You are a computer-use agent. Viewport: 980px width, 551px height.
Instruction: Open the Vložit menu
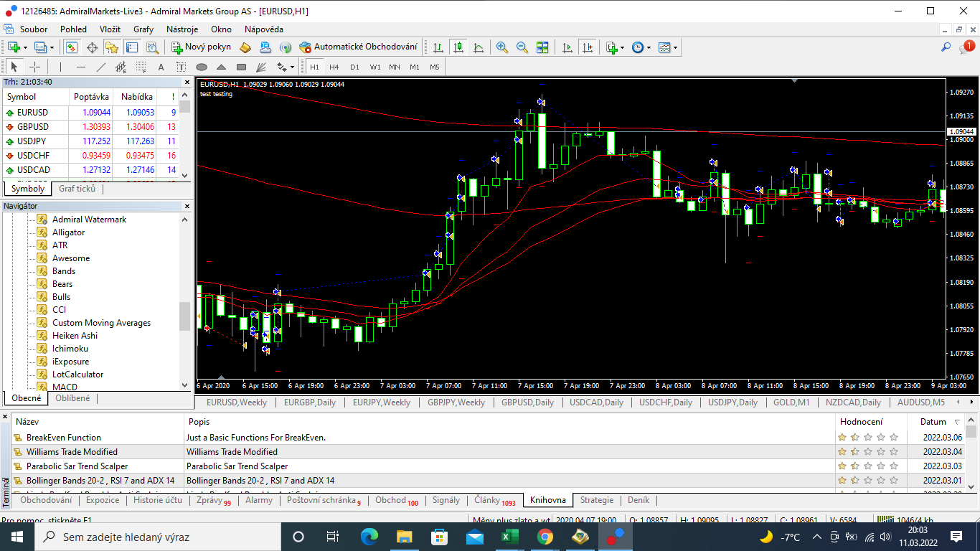point(110,29)
